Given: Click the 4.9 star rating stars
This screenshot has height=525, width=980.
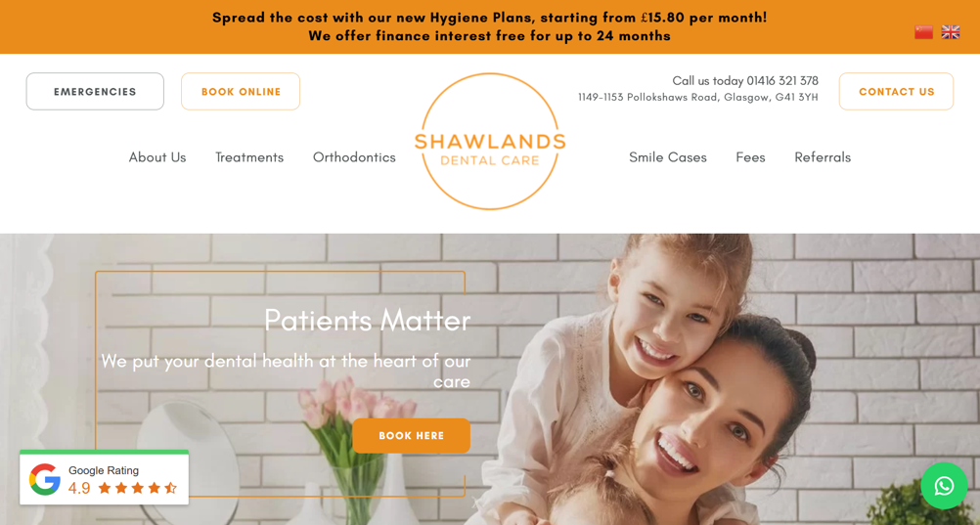Looking at the screenshot, I should pyautogui.click(x=138, y=488).
